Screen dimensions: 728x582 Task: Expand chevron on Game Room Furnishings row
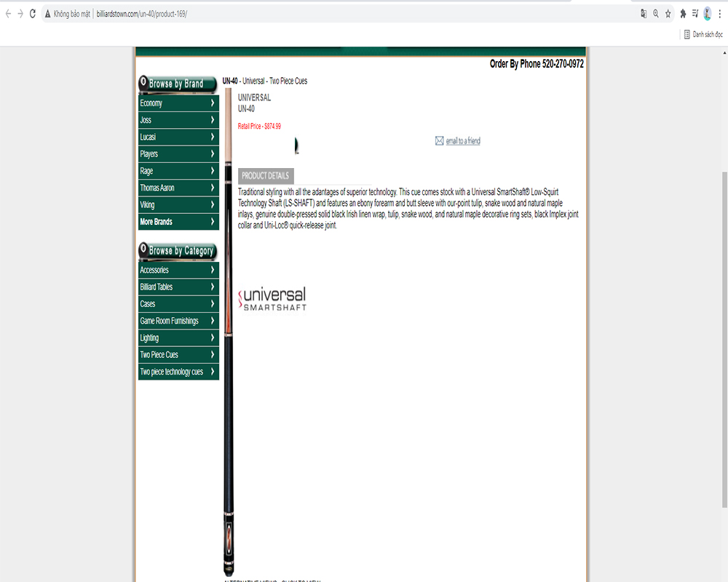tap(212, 321)
